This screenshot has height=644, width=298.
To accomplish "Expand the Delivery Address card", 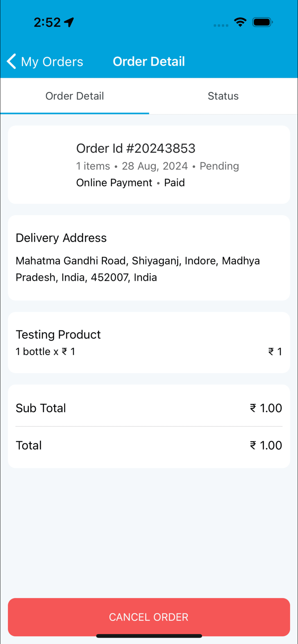I will point(149,257).
